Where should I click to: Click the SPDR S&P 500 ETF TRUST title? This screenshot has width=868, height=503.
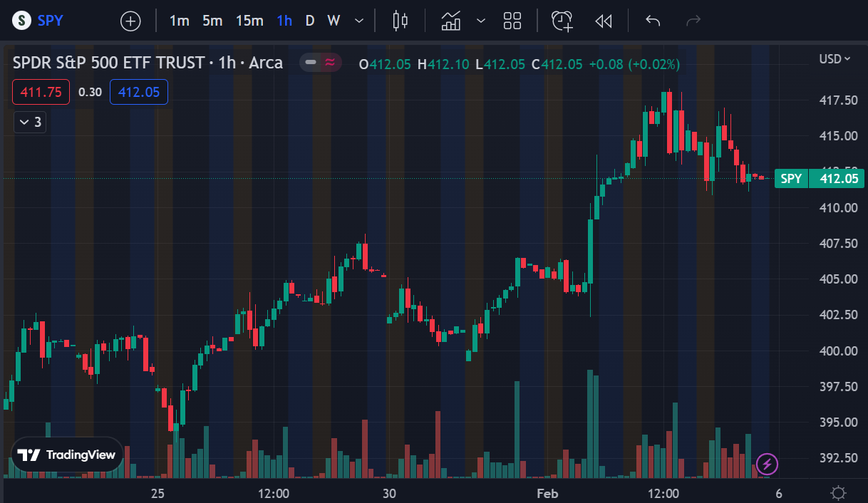click(x=108, y=63)
